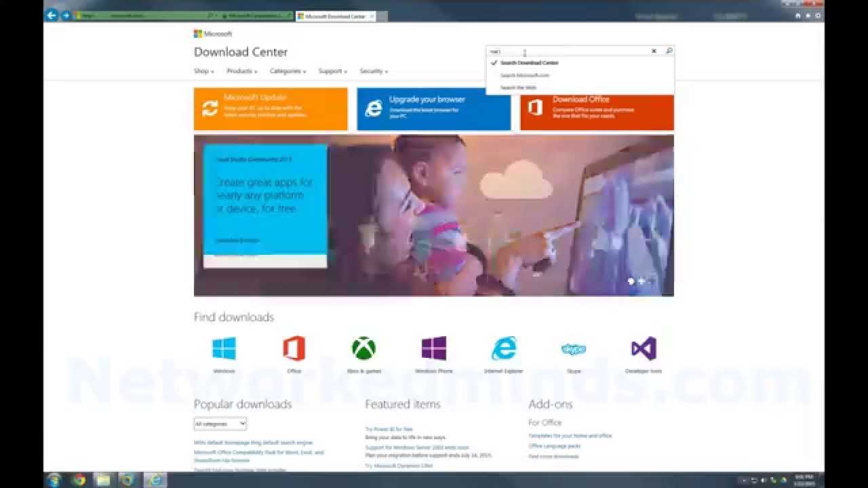Expand the Shop menu
The width and height of the screenshot is (868, 488).
pos(204,71)
